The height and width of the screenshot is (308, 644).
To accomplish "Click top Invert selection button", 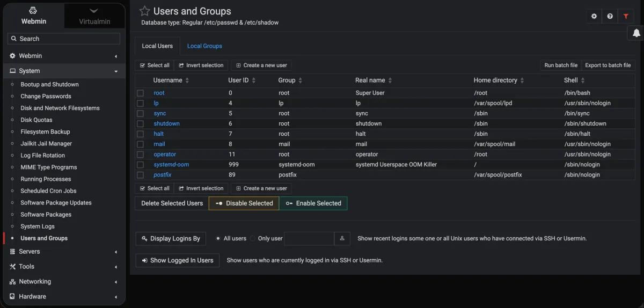I will pos(201,65).
